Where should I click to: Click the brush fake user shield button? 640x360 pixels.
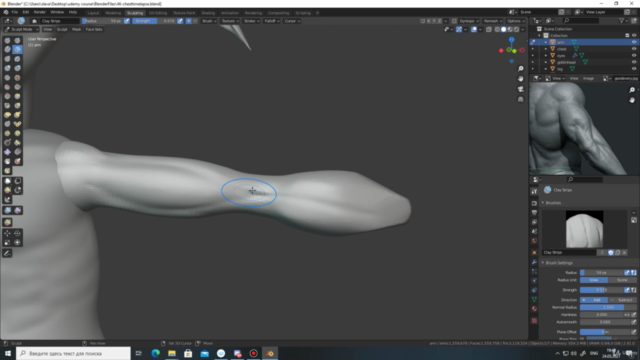pyautogui.click(x=611, y=253)
